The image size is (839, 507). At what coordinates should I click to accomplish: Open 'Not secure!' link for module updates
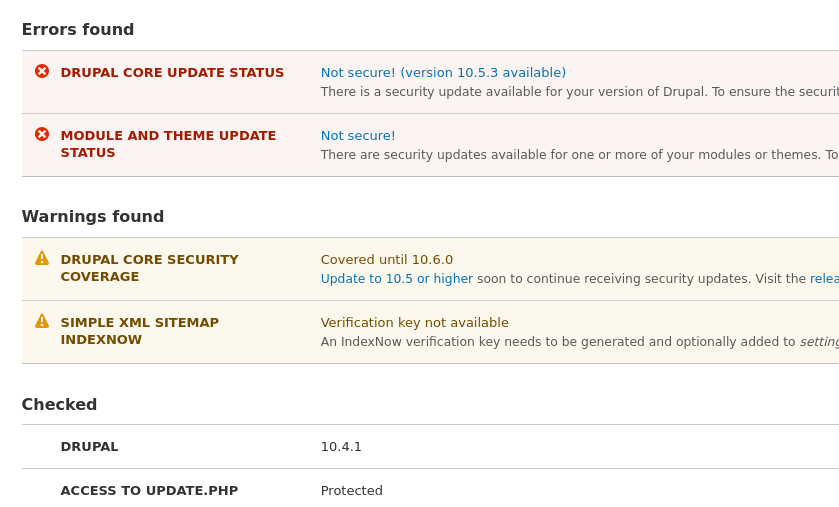[358, 136]
